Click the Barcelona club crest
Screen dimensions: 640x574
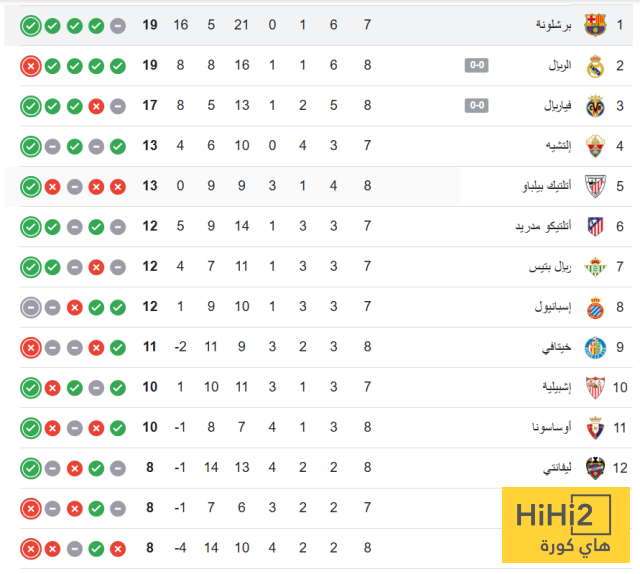pos(595,25)
